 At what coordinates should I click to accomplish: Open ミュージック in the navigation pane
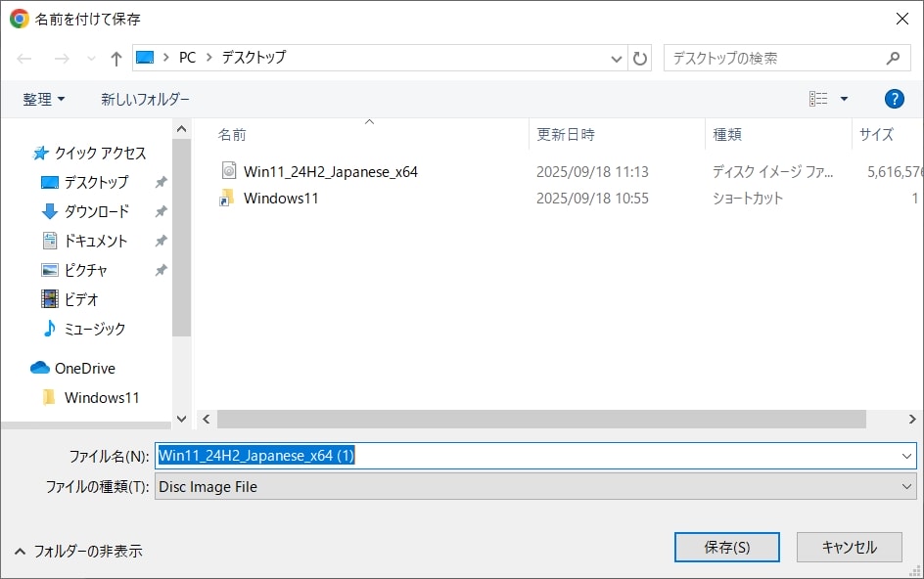point(94,329)
